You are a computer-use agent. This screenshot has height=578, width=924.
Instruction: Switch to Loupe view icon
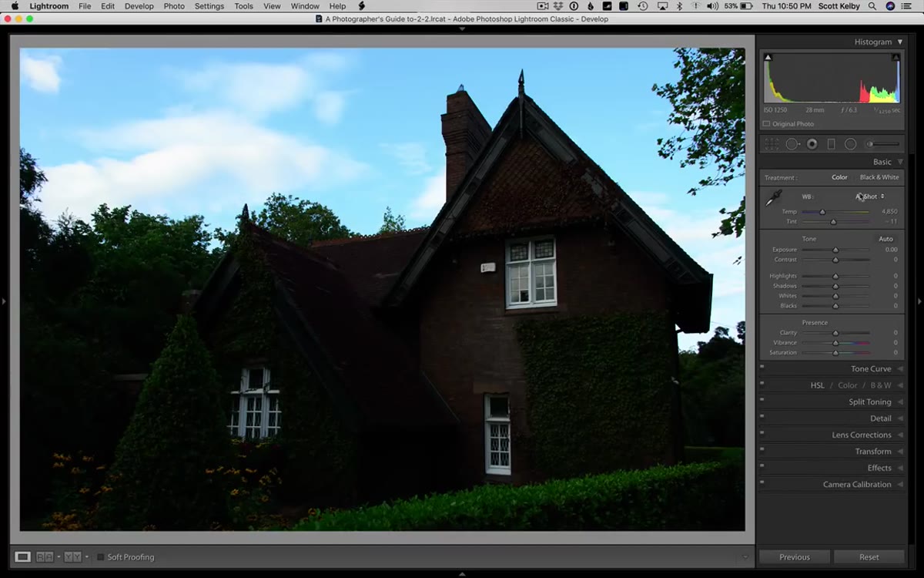pyautogui.click(x=23, y=556)
